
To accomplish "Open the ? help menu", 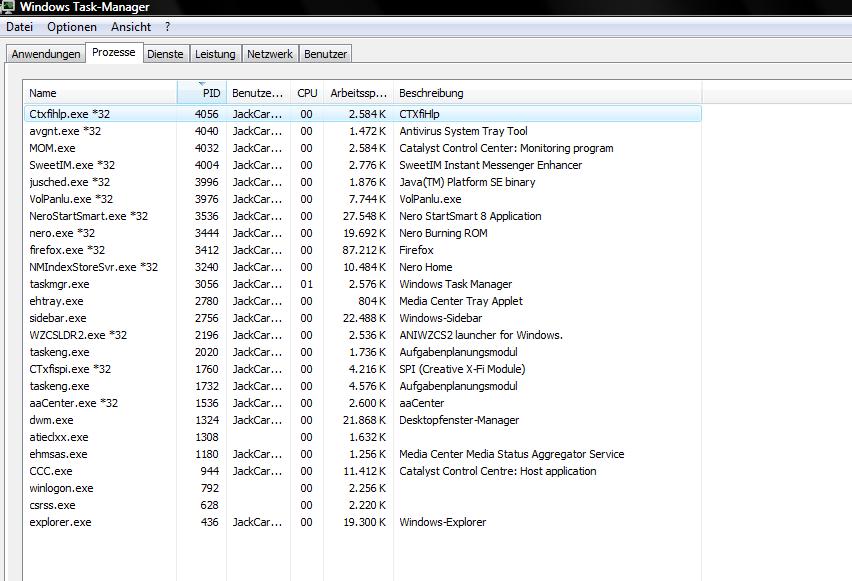I will (x=167, y=27).
